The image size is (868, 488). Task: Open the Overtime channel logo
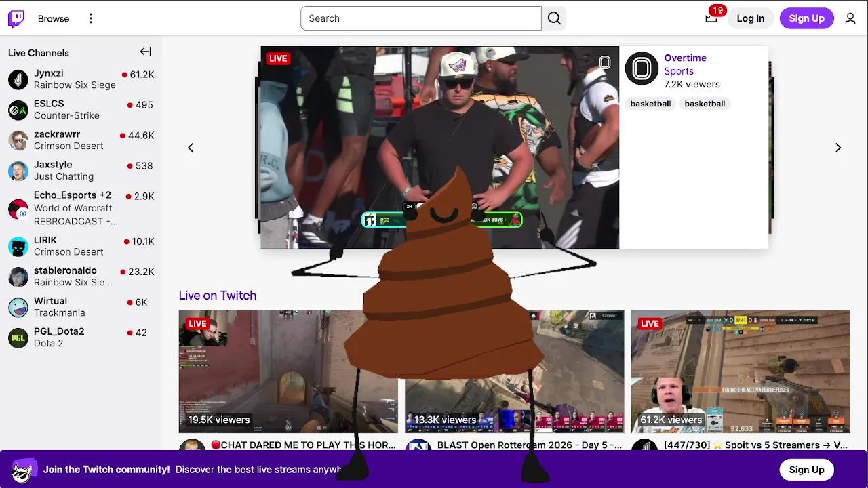642,68
